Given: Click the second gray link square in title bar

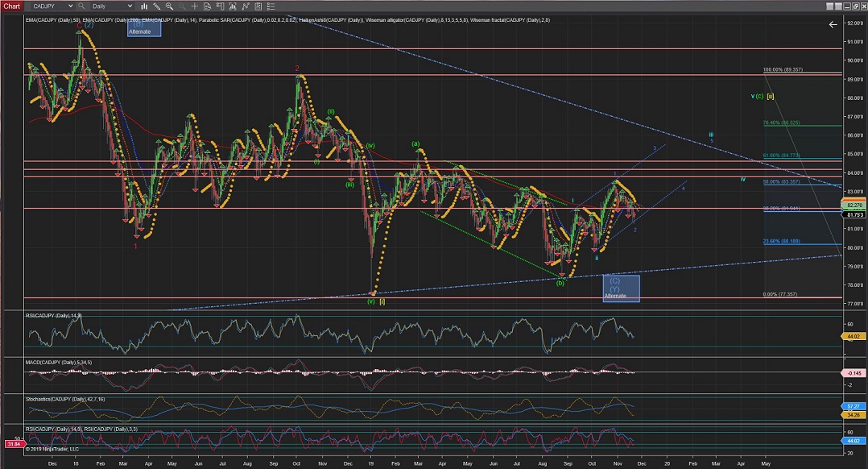Looking at the screenshot, I should tap(838, 6).
